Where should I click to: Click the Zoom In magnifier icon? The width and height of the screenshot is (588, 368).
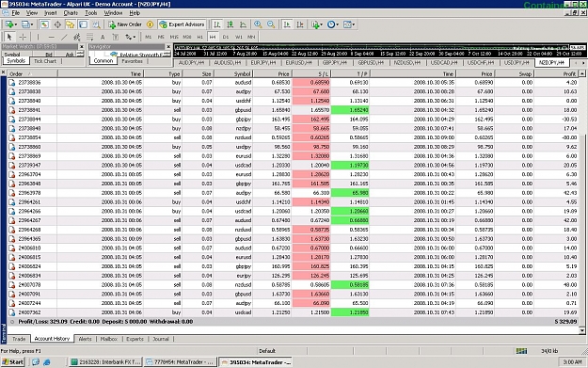(258, 24)
